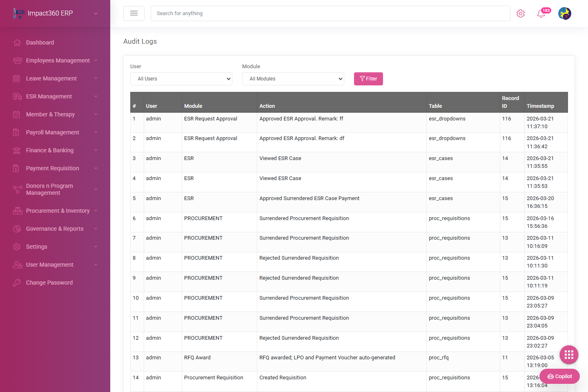Expand Finance & Banking chevron
Screen dimensions: 588x392
point(96,150)
